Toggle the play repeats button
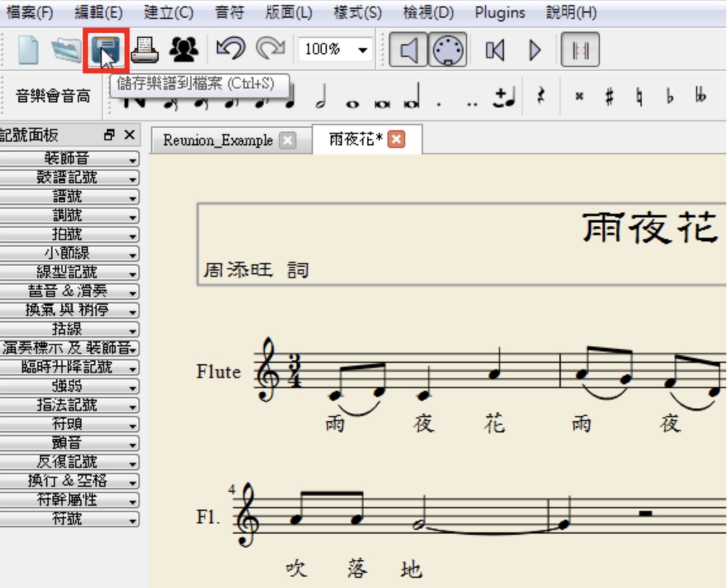The image size is (727, 588). click(x=580, y=49)
